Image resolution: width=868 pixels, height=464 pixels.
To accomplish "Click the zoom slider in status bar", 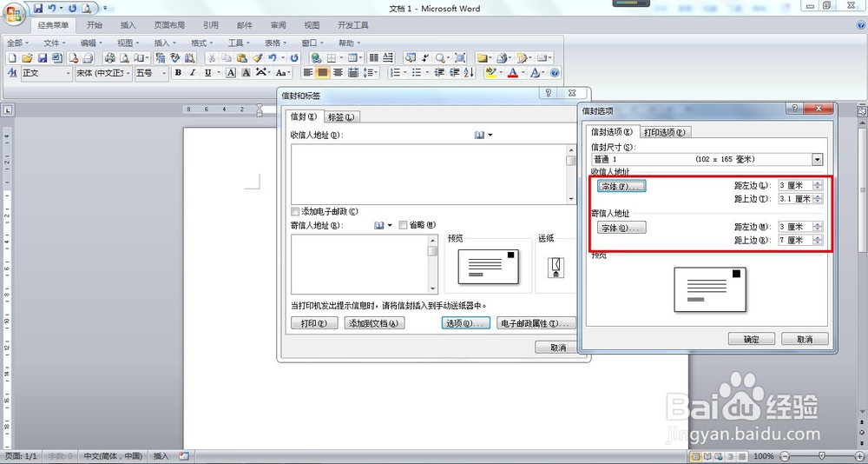I will (821, 456).
